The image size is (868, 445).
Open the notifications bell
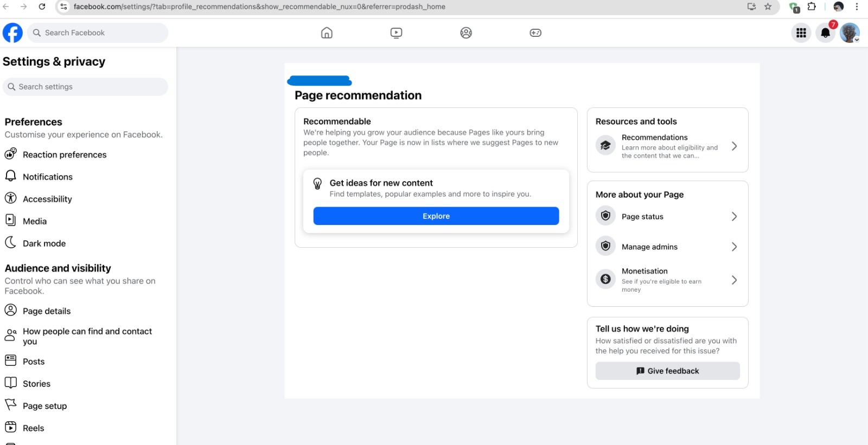825,33
